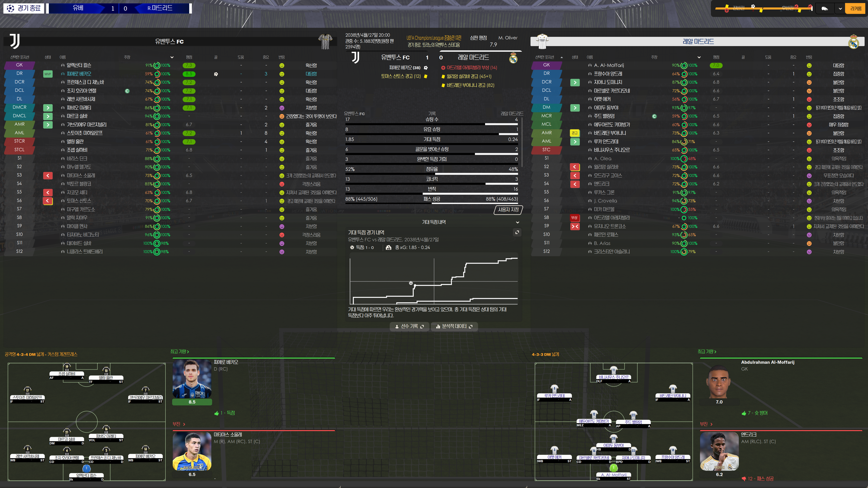
Task: Sort Real Madrid table by 평점 column
Action: 716,57
